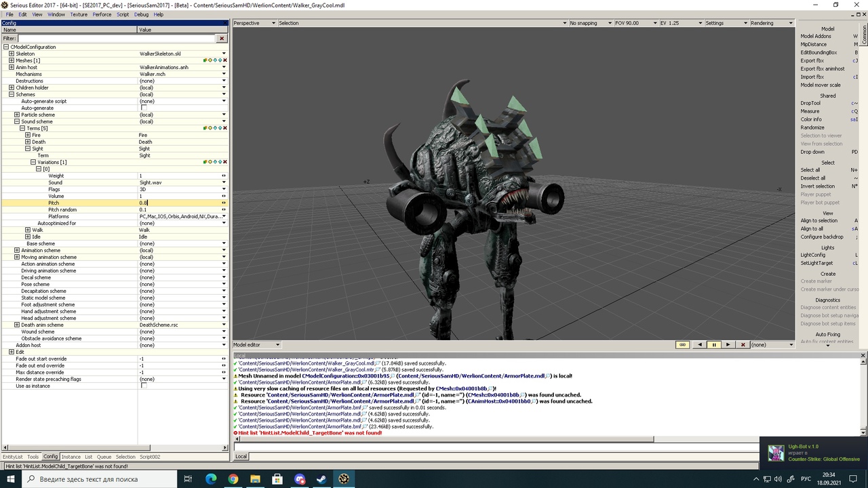Switch to the EntityList tab
This screenshot has width=868, height=488.
(x=12, y=457)
